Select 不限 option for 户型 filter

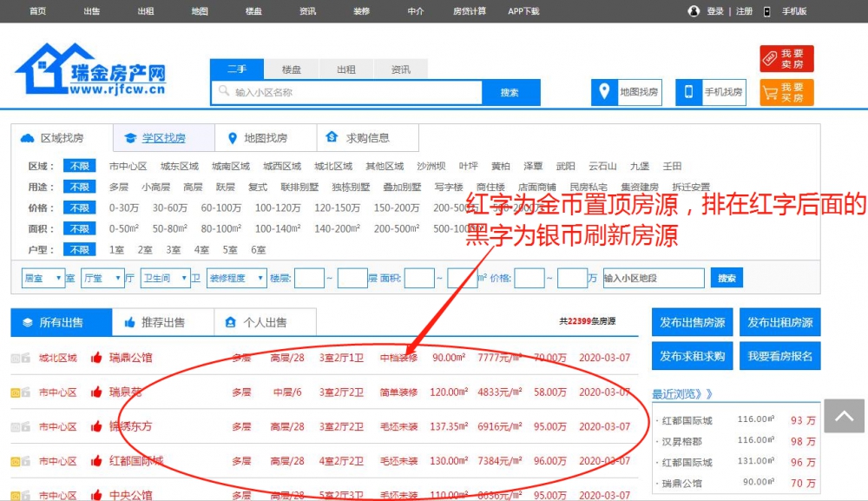[x=79, y=250]
